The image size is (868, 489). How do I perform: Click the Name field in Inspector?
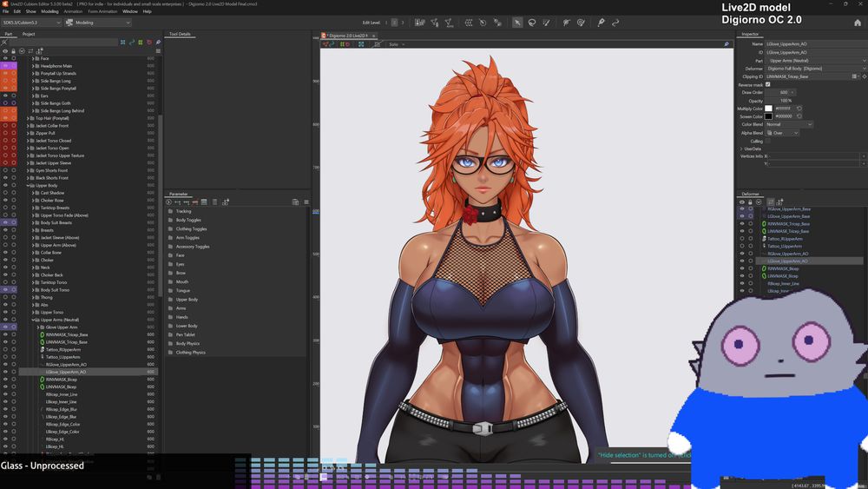point(816,43)
